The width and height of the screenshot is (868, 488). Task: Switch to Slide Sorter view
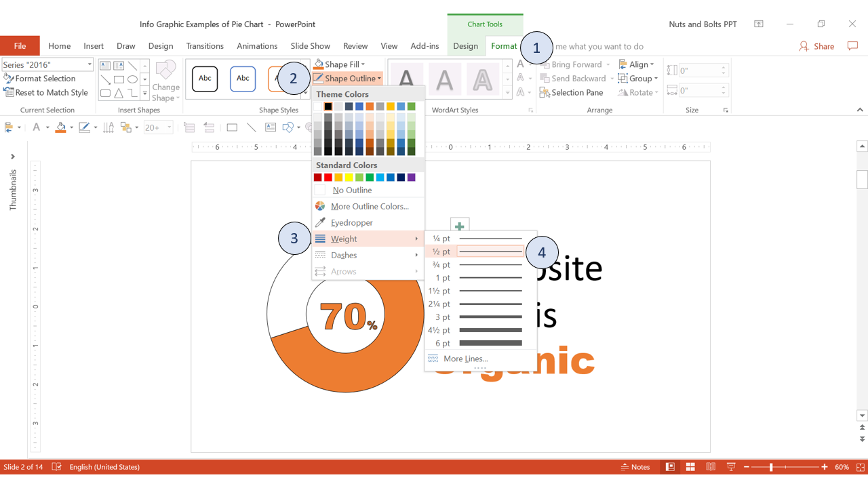690,467
